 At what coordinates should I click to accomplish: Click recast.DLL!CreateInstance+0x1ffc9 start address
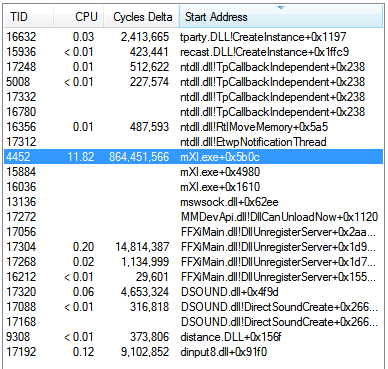(x=264, y=52)
